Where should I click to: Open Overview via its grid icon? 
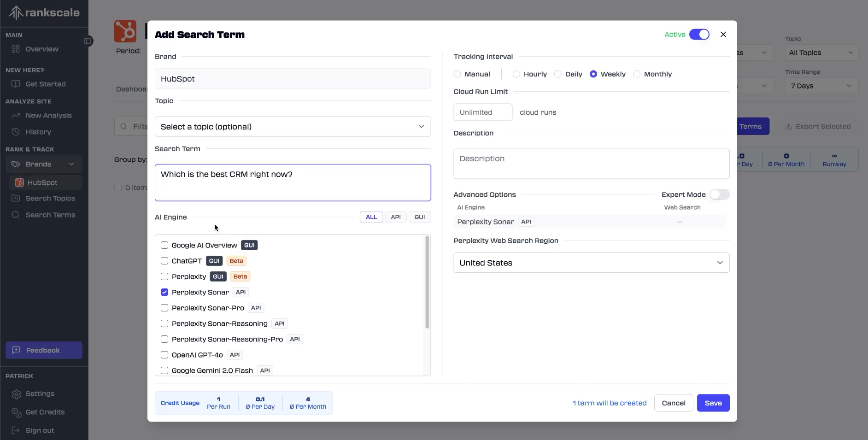tap(16, 49)
